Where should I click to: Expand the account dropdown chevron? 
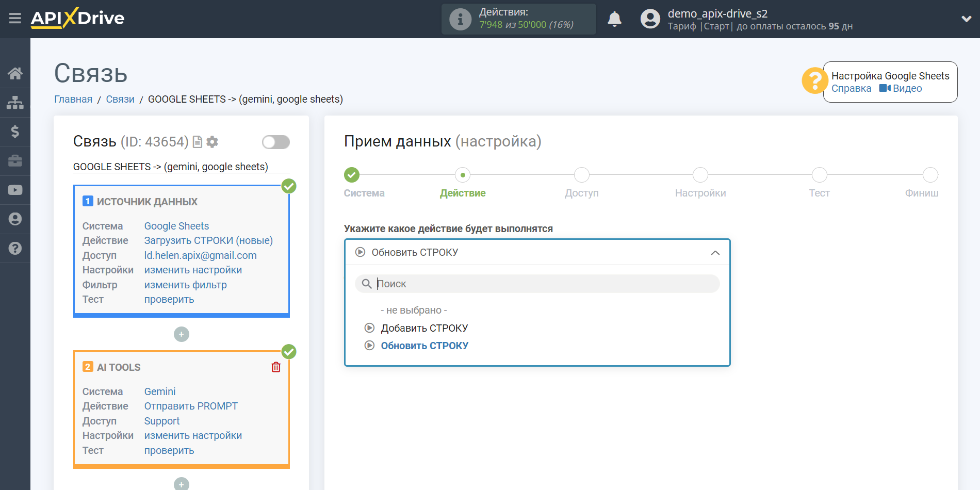966,19
